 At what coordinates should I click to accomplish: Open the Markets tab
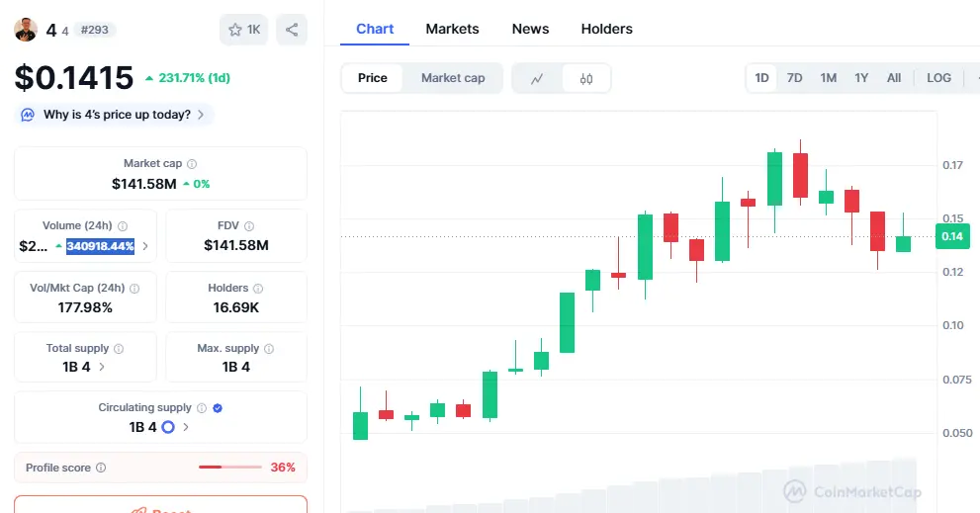pos(452,29)
